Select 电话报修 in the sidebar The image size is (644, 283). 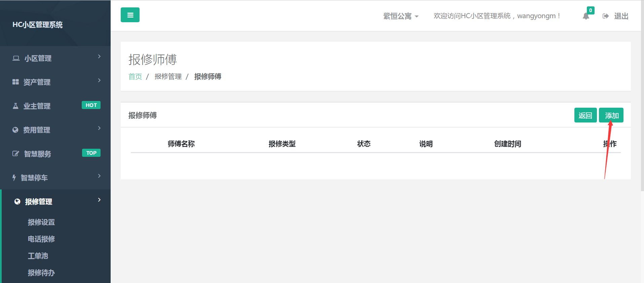41,239
